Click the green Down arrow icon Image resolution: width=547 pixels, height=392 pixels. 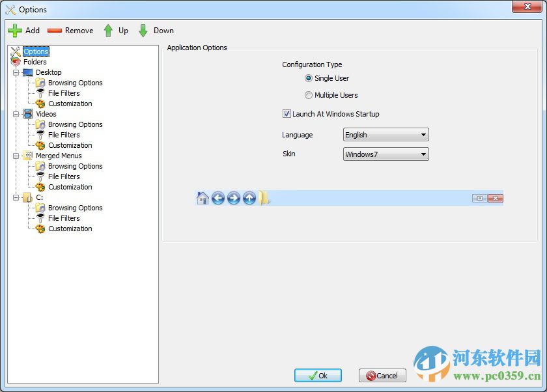(x=143, y=31)
